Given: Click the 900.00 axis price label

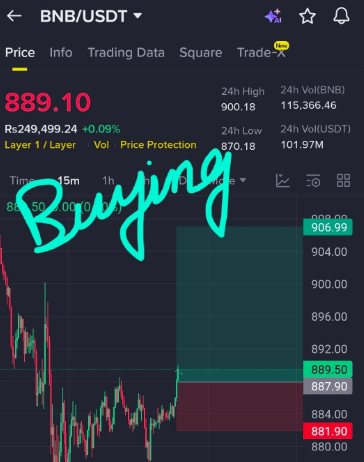Looking at the screenshot, I should click(x=329, y=284).
